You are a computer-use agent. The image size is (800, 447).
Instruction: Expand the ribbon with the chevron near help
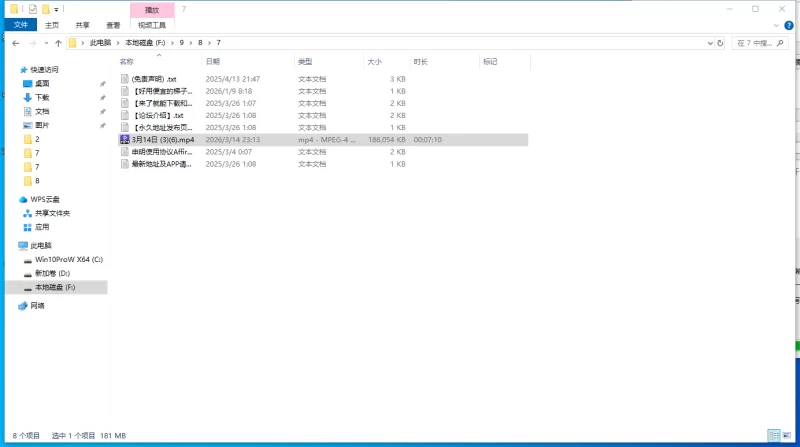point(776,26)
